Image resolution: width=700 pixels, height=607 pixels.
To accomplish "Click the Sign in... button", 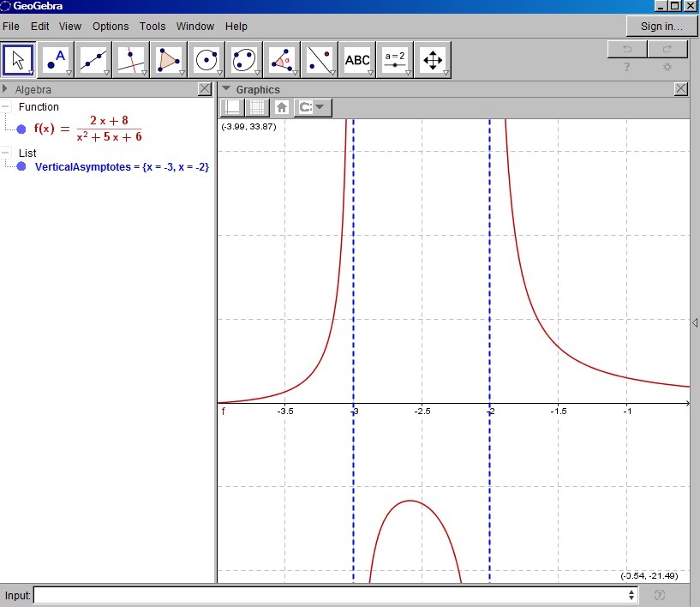I will click(x=661, y=27).
